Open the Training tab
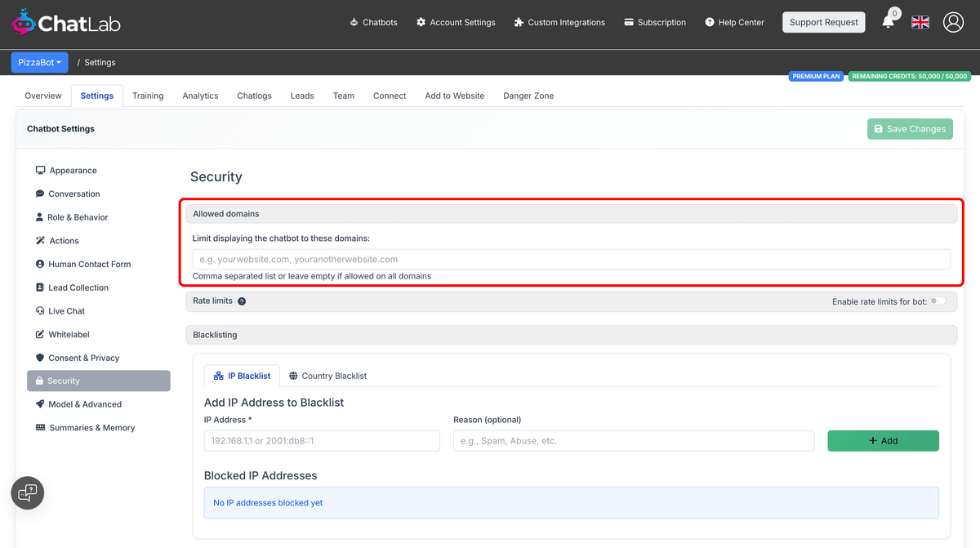The image size is (980, 548). click(148, 96)
